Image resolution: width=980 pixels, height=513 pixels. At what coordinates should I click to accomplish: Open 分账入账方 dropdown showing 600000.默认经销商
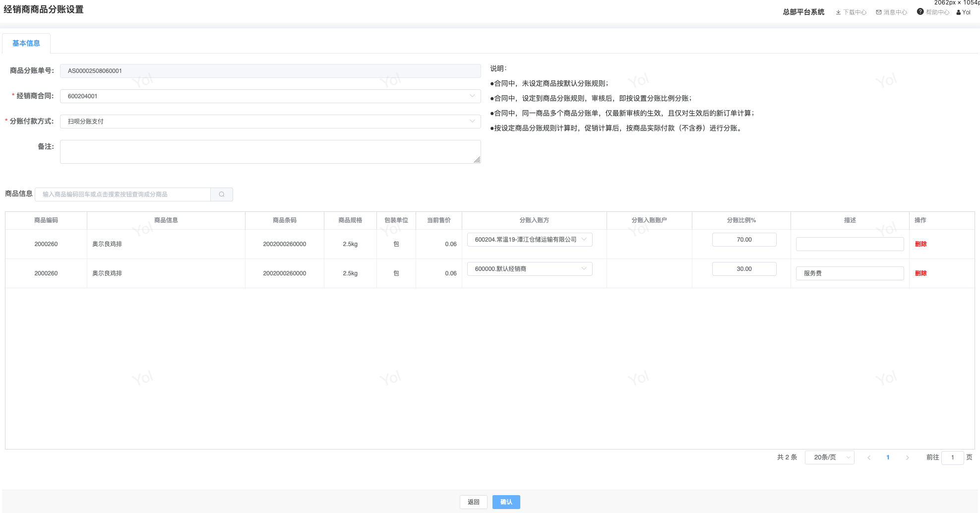(x=530, y=269)
